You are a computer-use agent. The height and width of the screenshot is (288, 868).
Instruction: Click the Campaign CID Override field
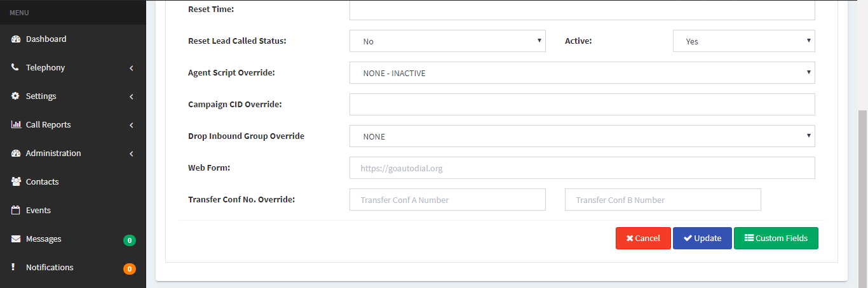coord(582,105)
